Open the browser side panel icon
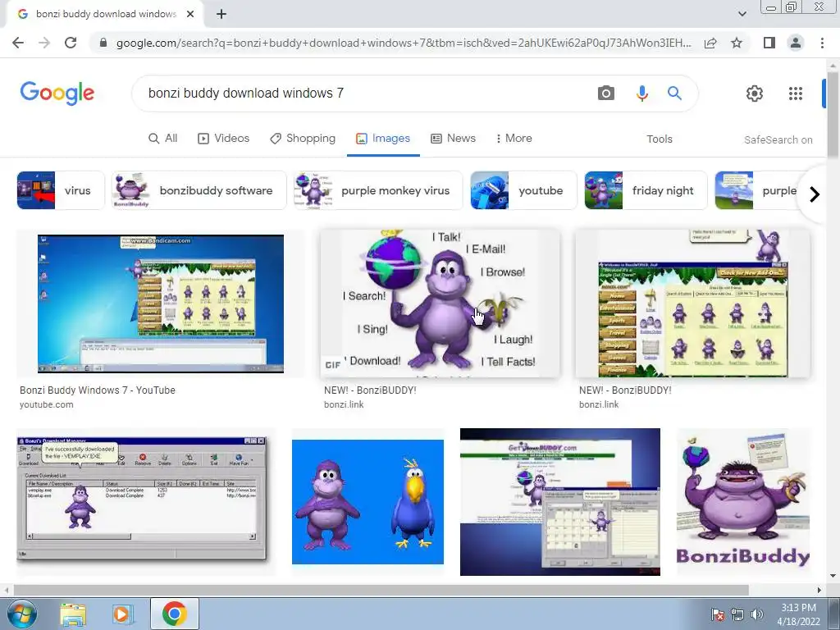 point(769,43)
